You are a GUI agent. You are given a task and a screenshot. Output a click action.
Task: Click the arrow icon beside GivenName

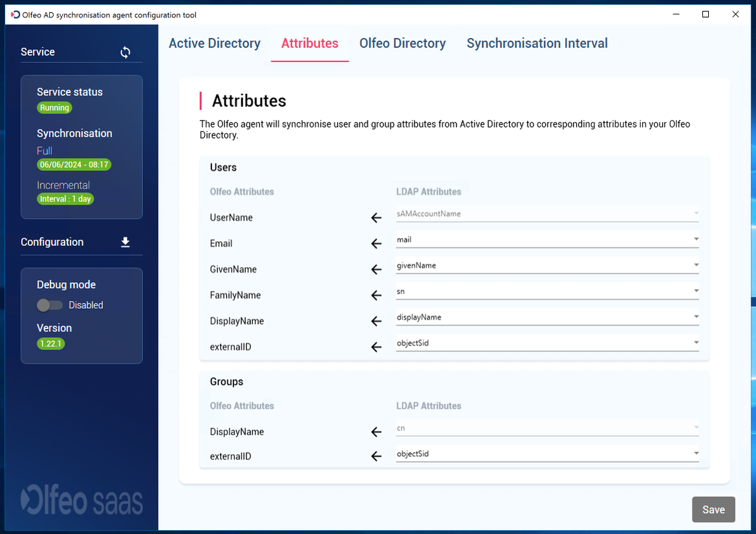coord(376,270)
